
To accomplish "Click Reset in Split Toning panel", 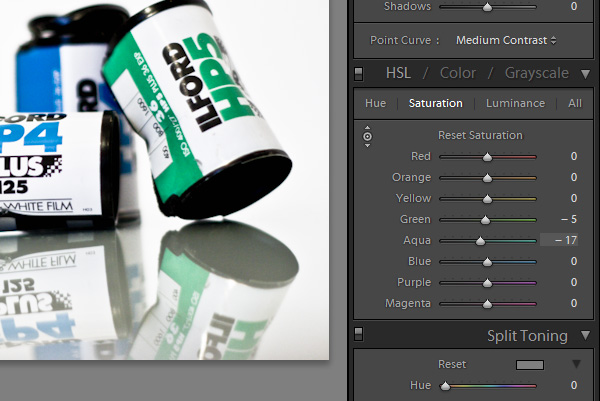I will click(x=452, y=364).
